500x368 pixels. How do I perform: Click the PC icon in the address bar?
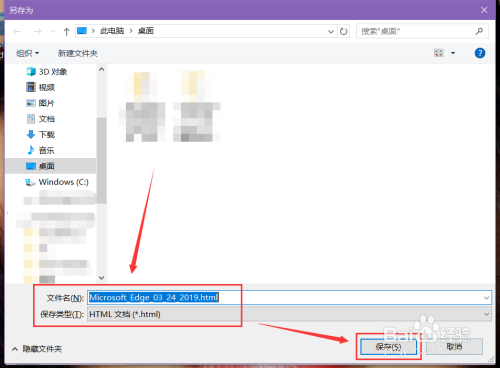(x=82, y=31)
